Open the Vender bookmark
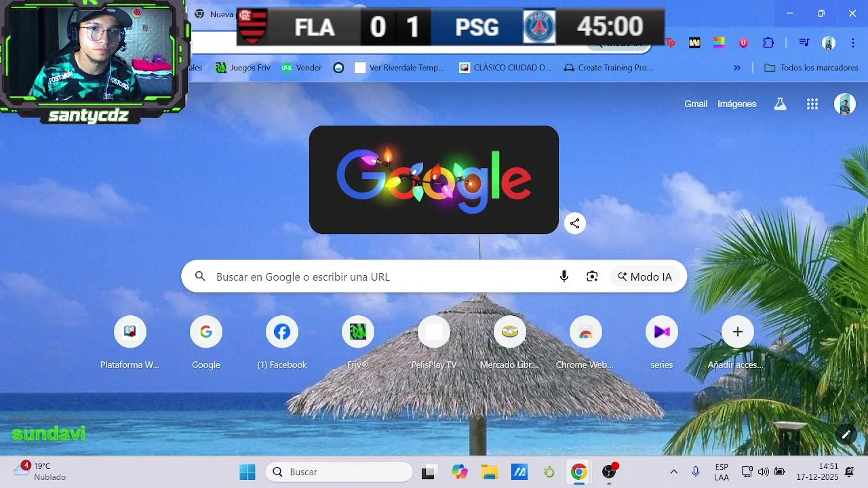 point(302,68)
